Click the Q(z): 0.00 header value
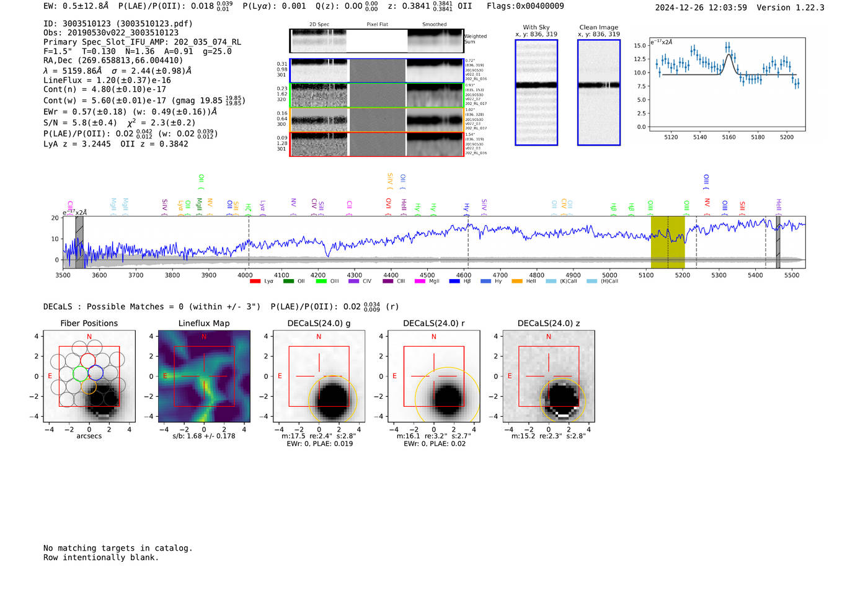Viewport: 868px width, 591px height. tap(347, 6)
